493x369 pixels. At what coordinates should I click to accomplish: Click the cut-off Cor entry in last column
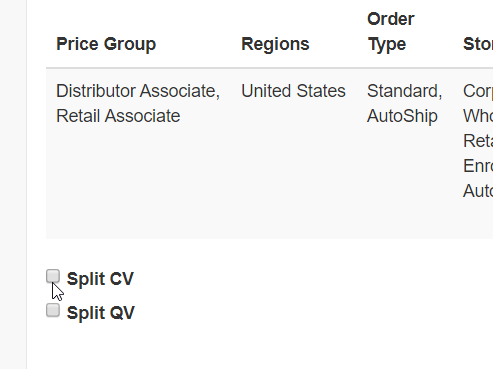[x=478, y=91]
